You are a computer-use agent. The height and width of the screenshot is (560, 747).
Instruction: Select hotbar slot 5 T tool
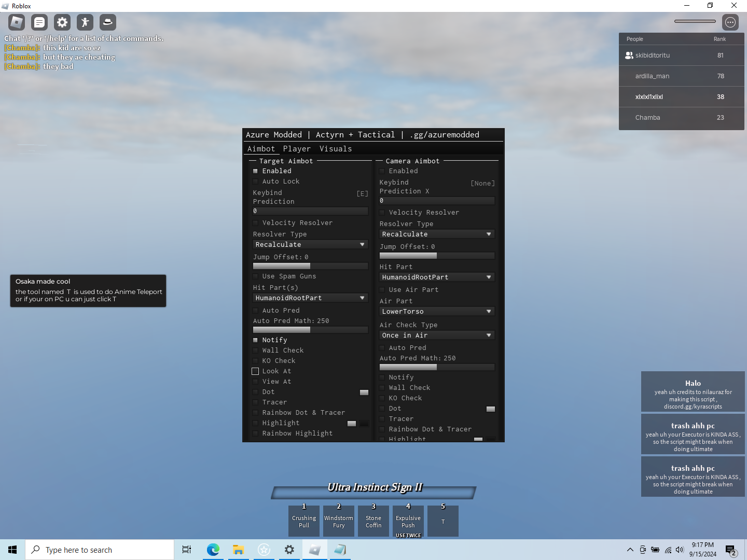[x=443, y=521]
